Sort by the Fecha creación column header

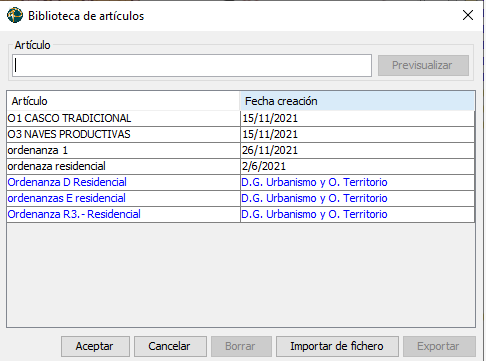point(357,101)
